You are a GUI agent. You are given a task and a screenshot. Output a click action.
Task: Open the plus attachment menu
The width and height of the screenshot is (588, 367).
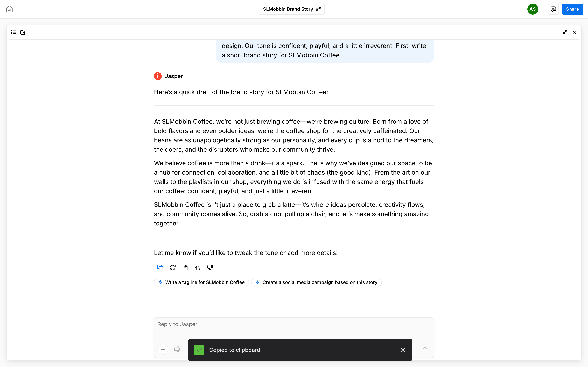163,349
